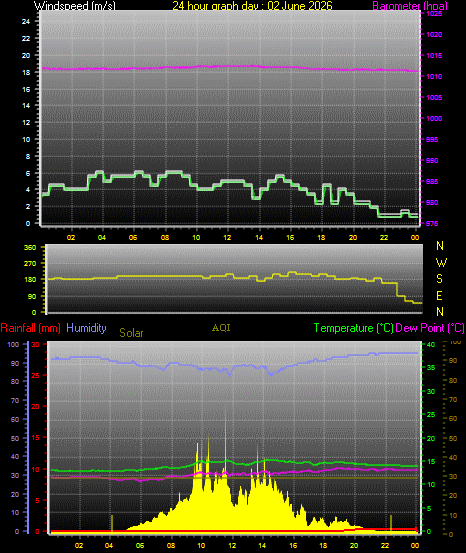Click blue humidity axis value '100'
This screenshot has width=466, height=553.
(13, 345)
